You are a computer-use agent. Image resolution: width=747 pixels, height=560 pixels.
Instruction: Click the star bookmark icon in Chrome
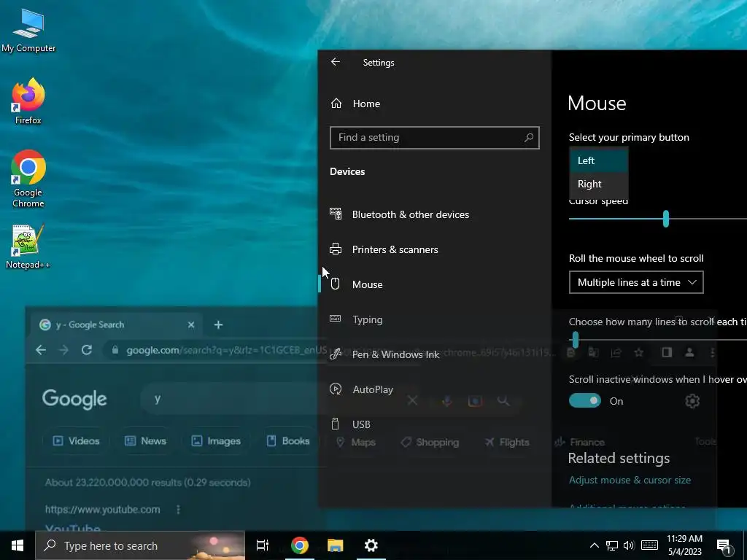click(638, 352)
